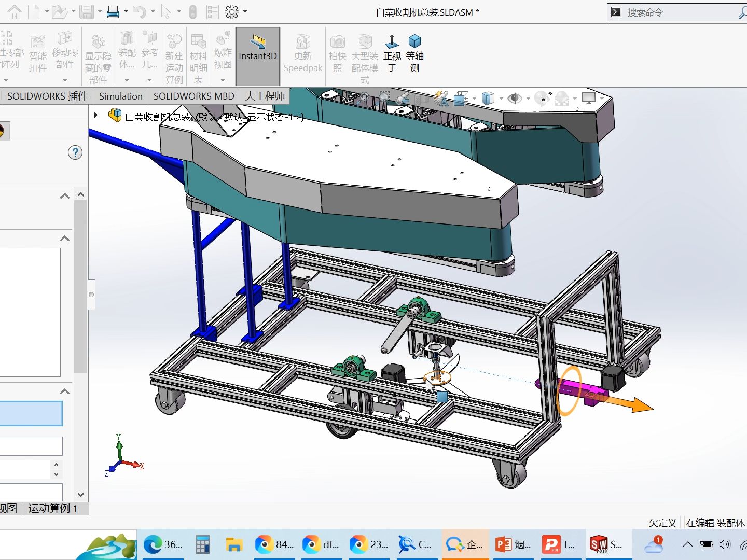747x560 pixels.
Task: Open File Properties list icon
Action: [212, 12]
